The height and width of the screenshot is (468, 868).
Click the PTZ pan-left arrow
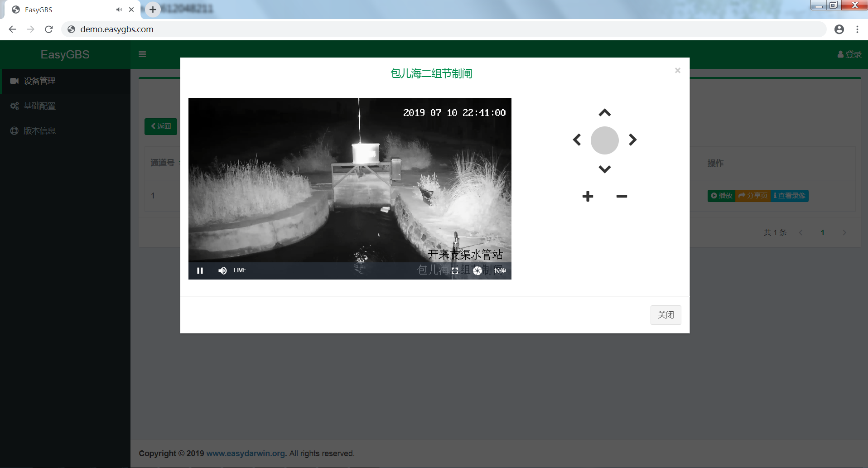[x=577, y=140]
